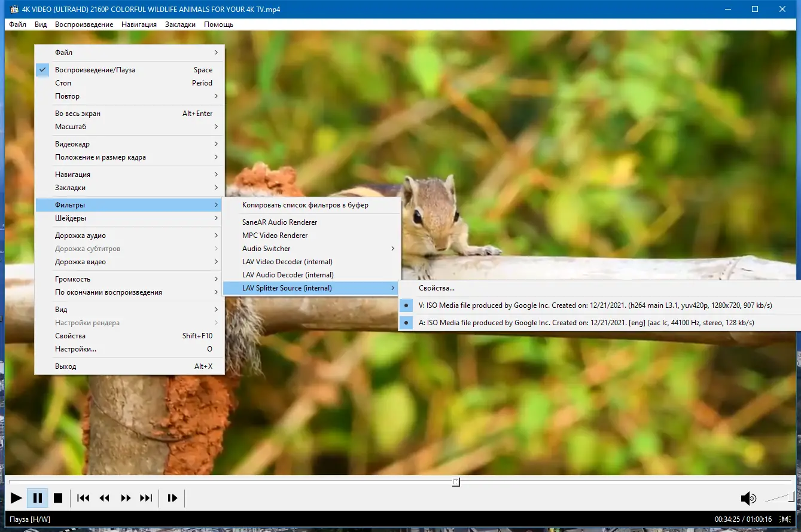Choose Стоп in the context menu
The height and width of the screenshot is (532, 801).
click(129, 83)
